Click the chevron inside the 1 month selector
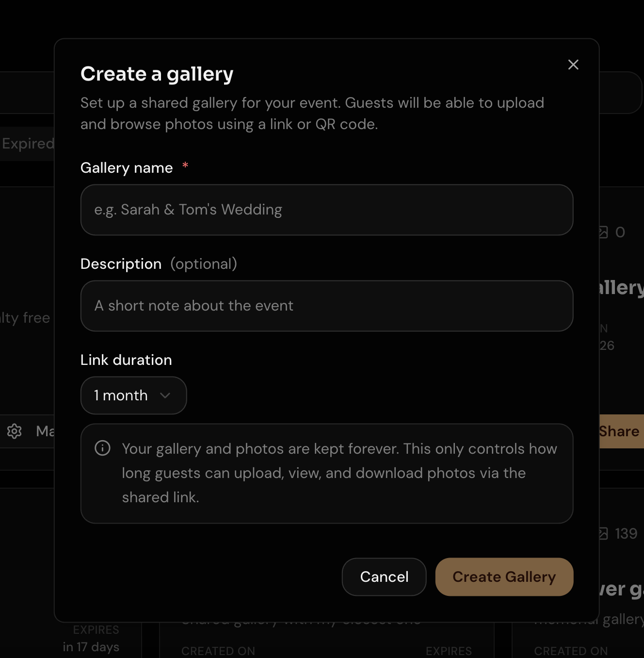This screenshot has height=658, width=644. pos(165,395)
